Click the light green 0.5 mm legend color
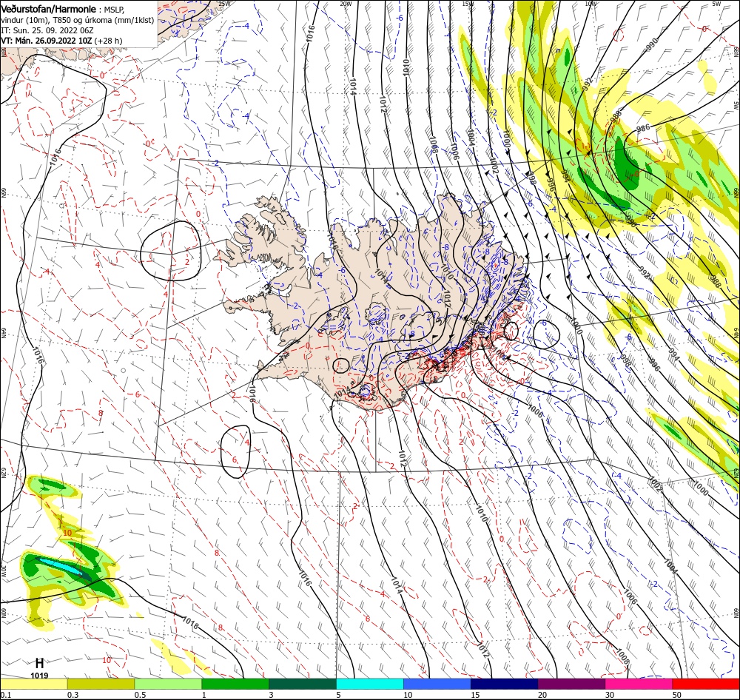Screen dimensions: 740x700 168,684
